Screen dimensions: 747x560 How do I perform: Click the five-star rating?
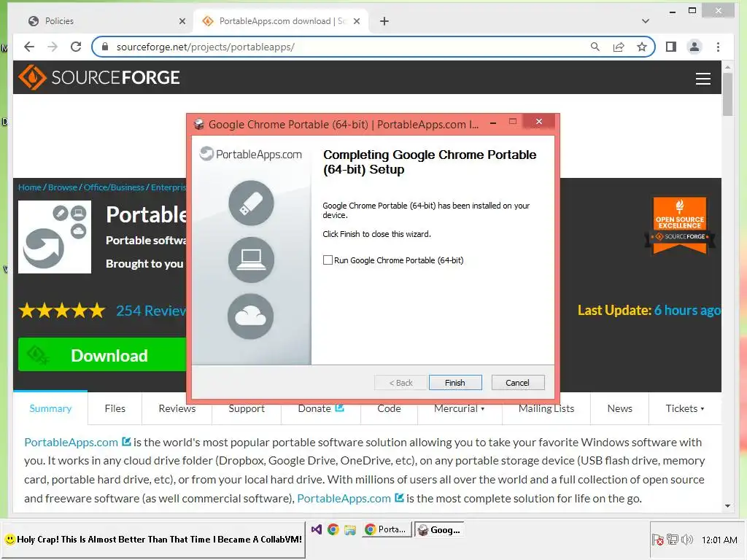click(x=62, y=311)
